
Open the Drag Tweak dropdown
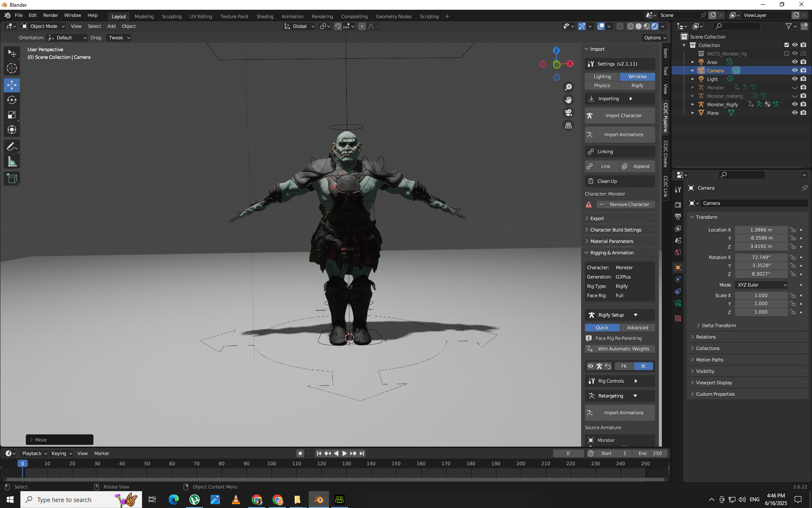[119, 38]
